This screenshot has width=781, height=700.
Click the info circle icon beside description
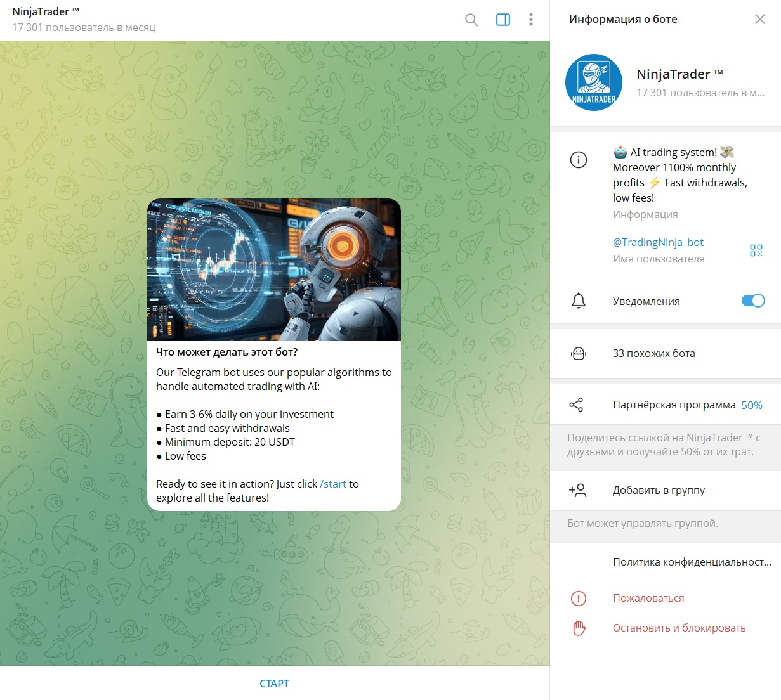(x=579, y=160)
